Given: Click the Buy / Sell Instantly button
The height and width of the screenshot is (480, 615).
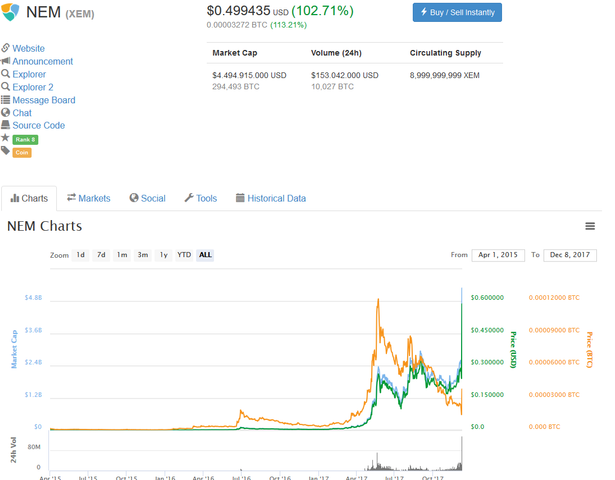Looking at the screenshot, I should pos(457,13).
